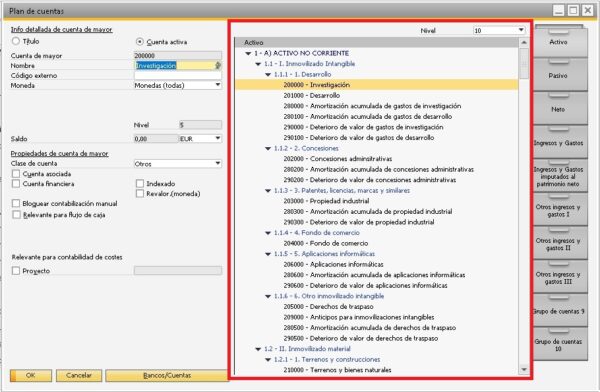Enable the Cuenta financiera checkbox

coord(16,184)
